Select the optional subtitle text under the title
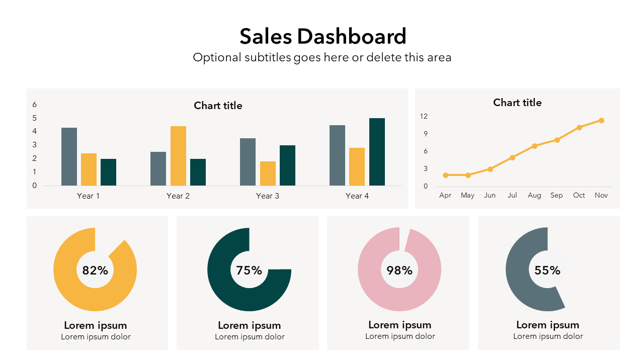Viewport: 644px width, 362px height. [x=322, y=57]
